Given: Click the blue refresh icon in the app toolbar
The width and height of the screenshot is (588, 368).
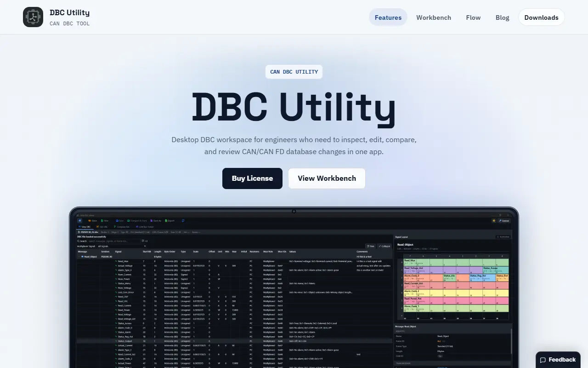Looking at the screenshot, I should pos(183,221).
